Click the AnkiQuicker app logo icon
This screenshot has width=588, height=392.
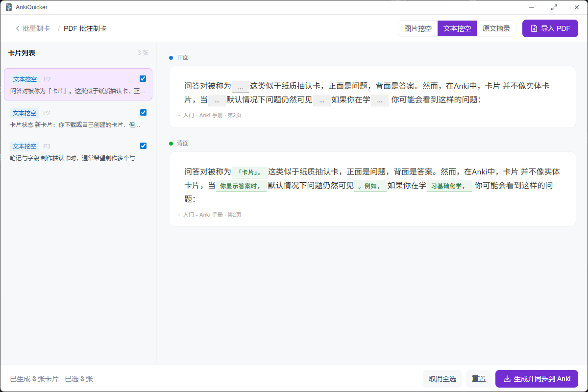9,7
